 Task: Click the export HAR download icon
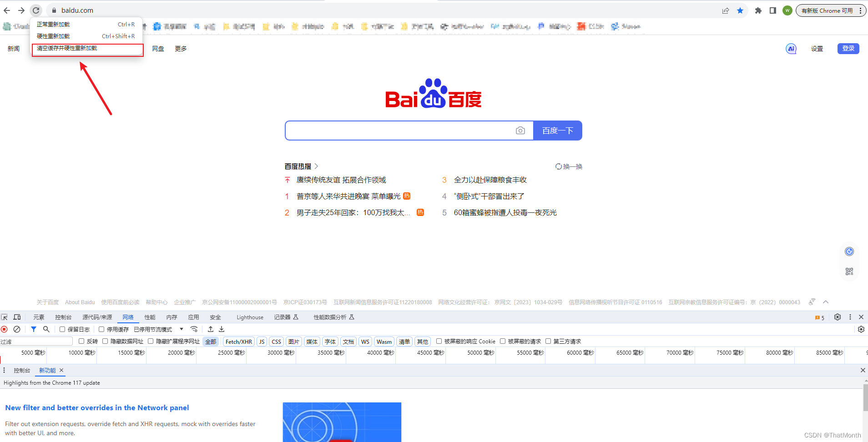click(222, 329)
